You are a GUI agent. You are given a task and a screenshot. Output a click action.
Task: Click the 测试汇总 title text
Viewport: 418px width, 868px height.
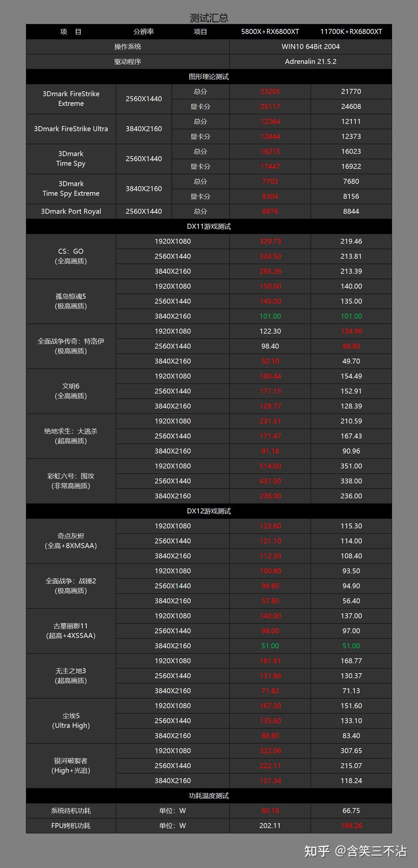[209, 18]
